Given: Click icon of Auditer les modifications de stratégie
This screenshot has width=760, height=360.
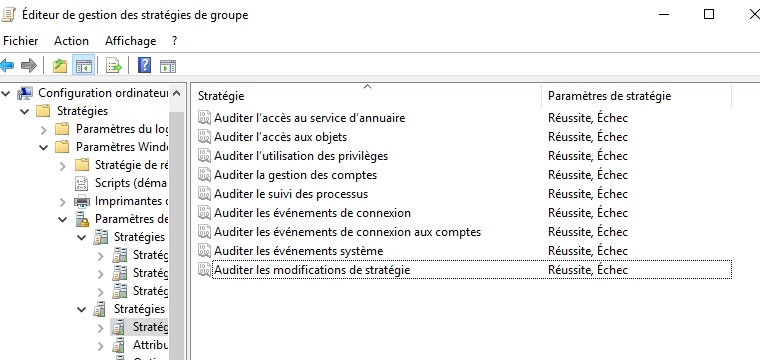Looking at the screenshot, I should point(205,269).
